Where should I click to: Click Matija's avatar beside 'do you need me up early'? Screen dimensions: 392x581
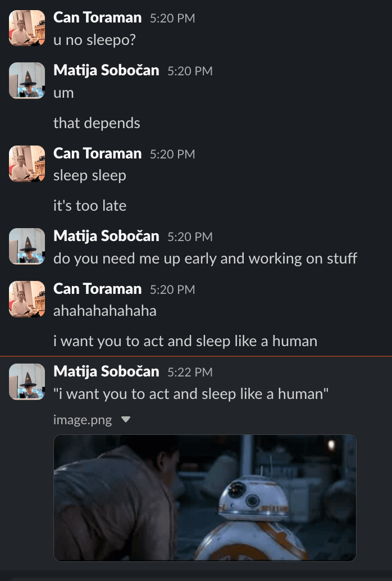(26, 246)
